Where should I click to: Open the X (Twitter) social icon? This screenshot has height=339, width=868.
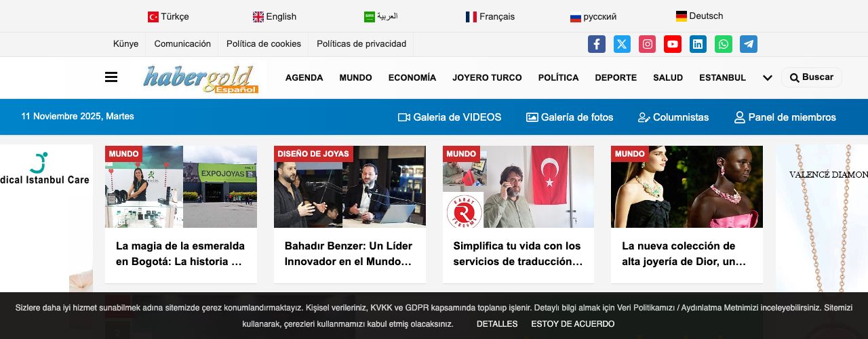(622, 44)
